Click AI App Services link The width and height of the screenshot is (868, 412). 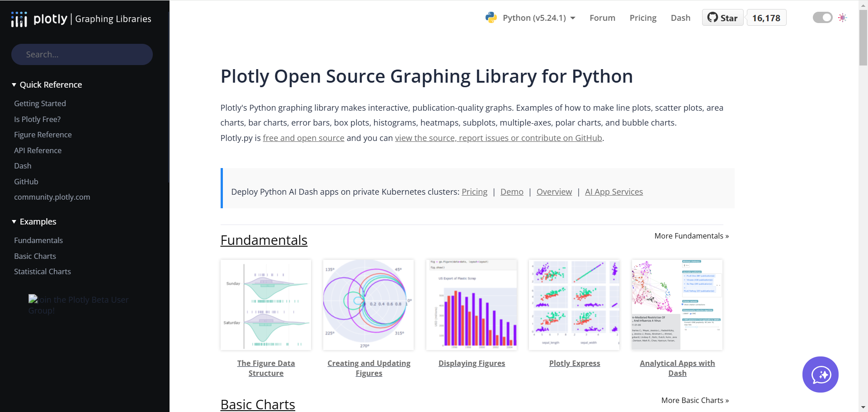point(614,192)
